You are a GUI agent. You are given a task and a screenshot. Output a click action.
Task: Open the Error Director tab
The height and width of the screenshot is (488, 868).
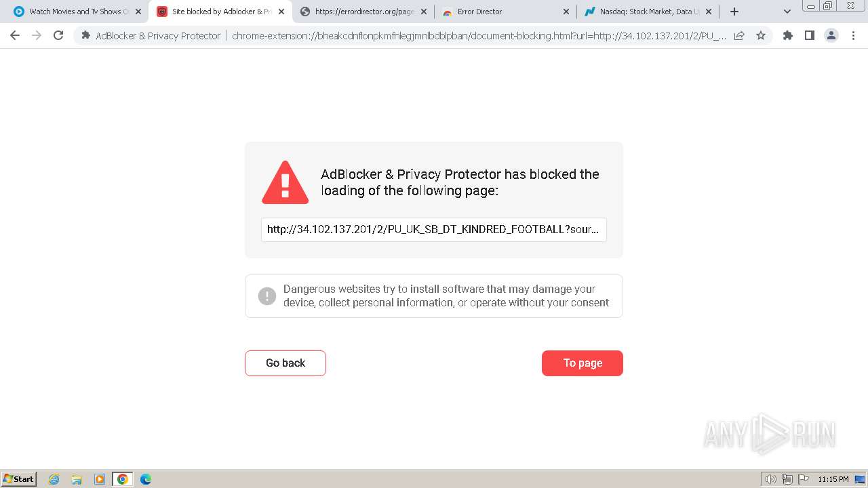click(x=502, y=12)
